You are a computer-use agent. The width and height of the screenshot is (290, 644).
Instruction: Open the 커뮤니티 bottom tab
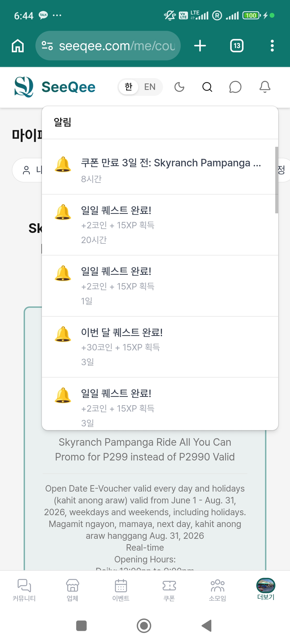click(24, 590)
